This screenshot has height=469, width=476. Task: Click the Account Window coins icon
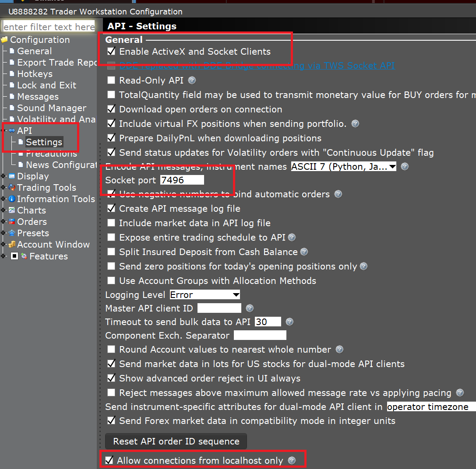(12, 244)
